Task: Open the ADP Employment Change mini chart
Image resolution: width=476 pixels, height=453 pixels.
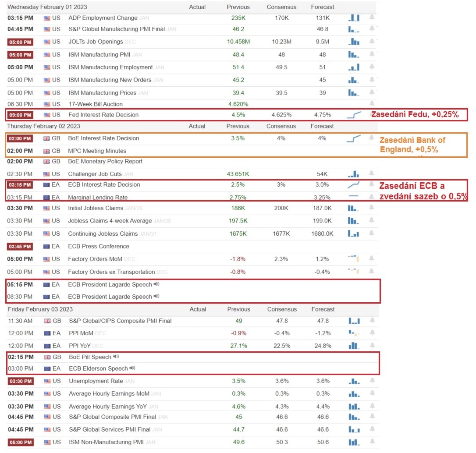Action: (354, 18)
